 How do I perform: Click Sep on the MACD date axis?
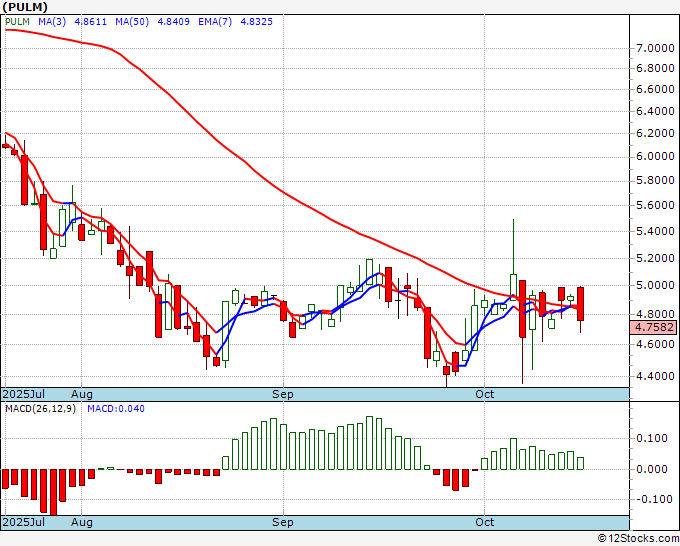coord(283,522)
